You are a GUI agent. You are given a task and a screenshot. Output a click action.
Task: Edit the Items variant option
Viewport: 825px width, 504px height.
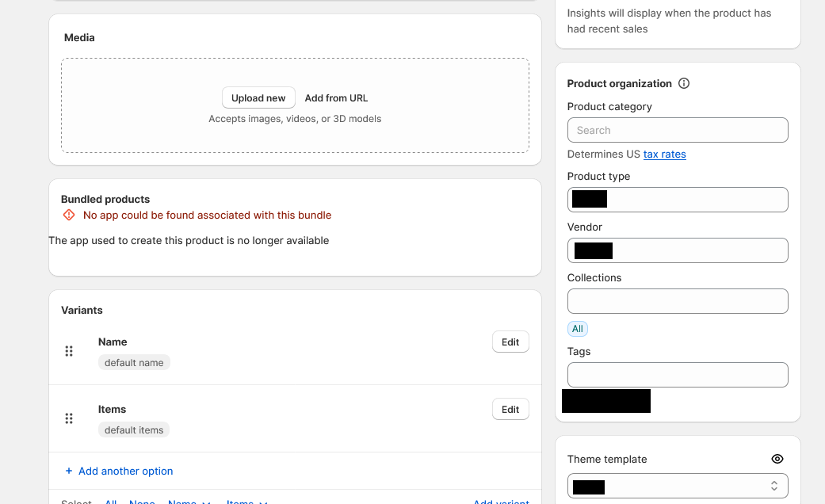click(510, 410)
